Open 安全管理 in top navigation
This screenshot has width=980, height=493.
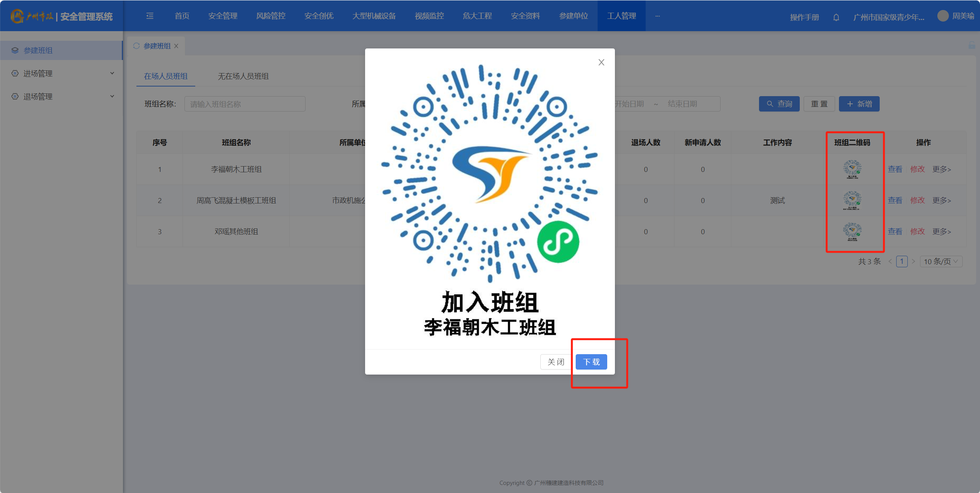(223, 16)
